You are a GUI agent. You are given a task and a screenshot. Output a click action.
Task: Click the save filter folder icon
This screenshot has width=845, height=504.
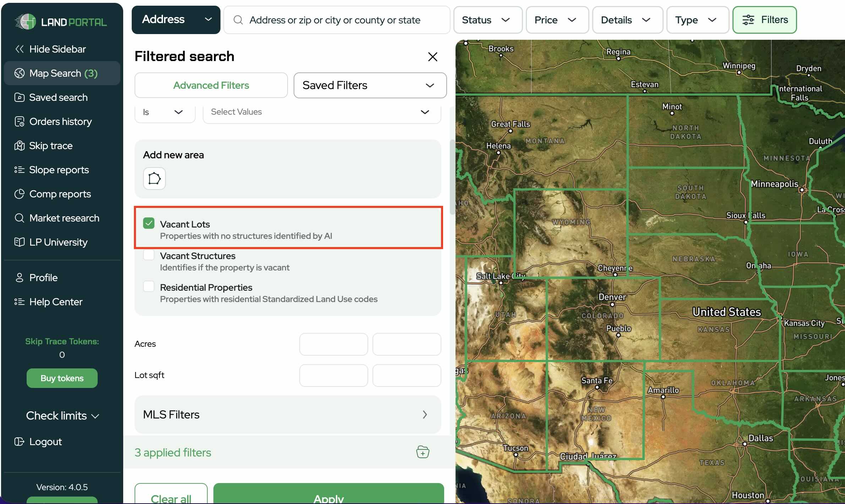point(422,452)
